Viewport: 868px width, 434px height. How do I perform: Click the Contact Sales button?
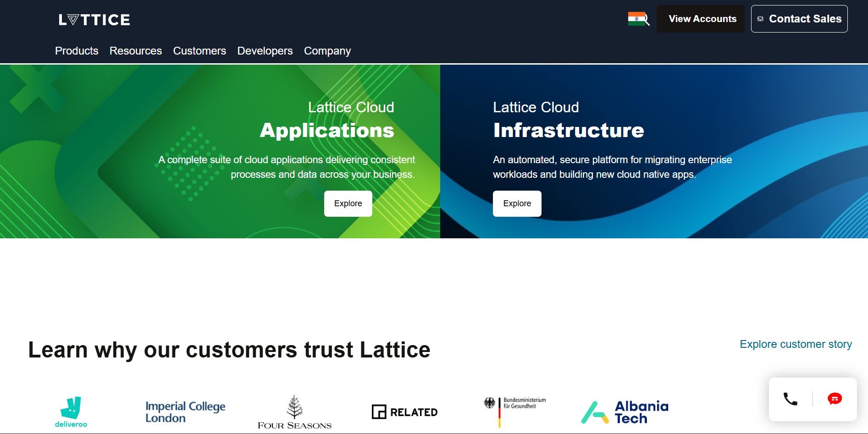[x=799, y=19]
